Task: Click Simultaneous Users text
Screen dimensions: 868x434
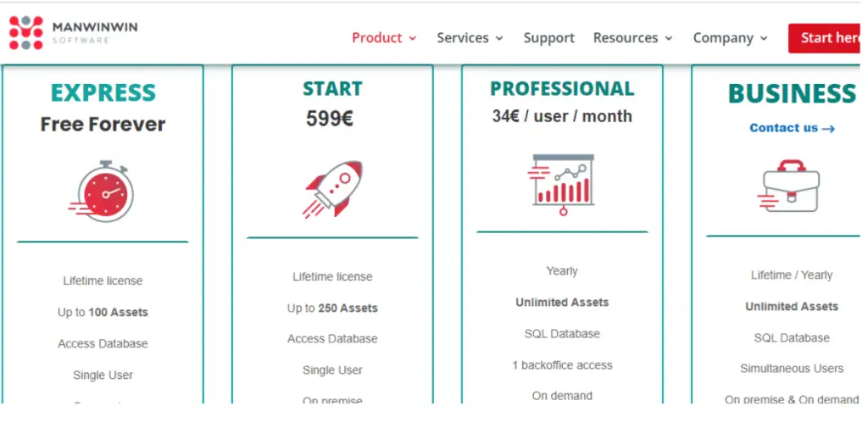Action: (792, 369)
